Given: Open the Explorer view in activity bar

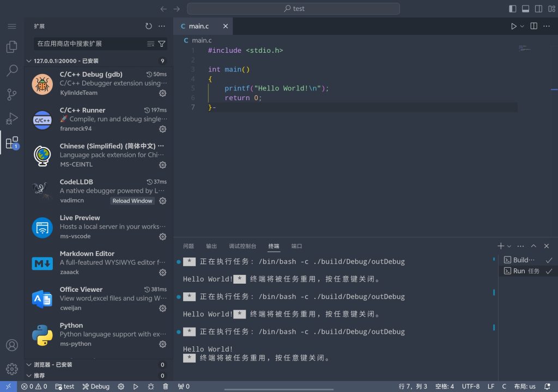Looking at the screenshot, I should (x=11, y=47).
